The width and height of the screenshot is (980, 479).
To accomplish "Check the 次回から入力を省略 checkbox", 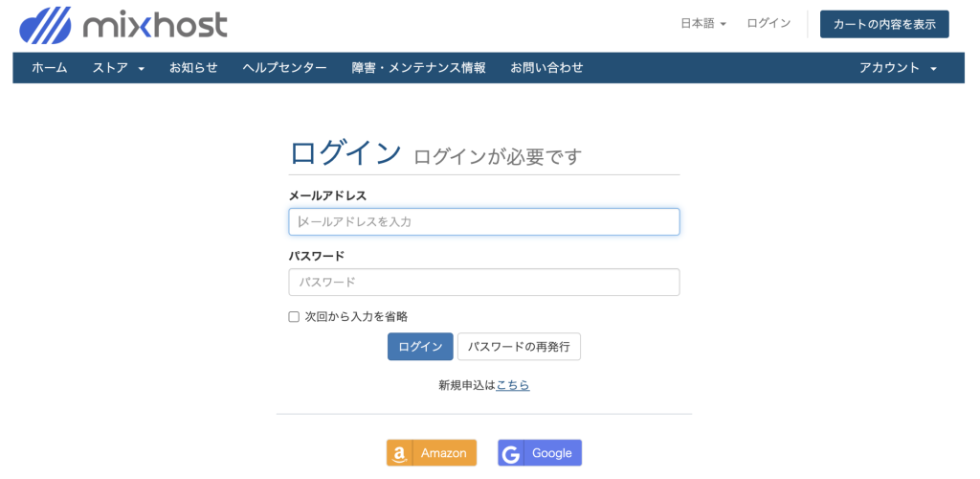I will click(x=294, y=317).
